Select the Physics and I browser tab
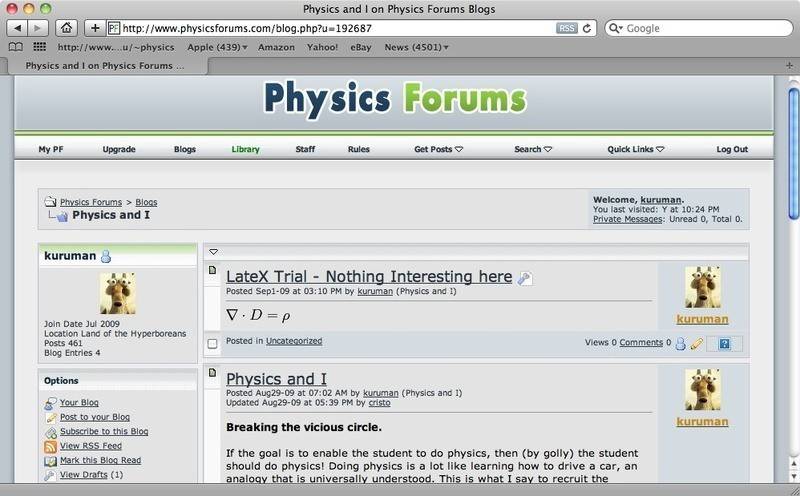 point(105,65)
